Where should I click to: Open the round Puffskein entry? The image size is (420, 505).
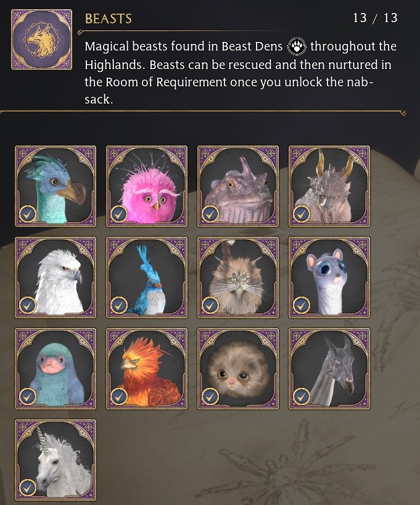tap(238, 369)
